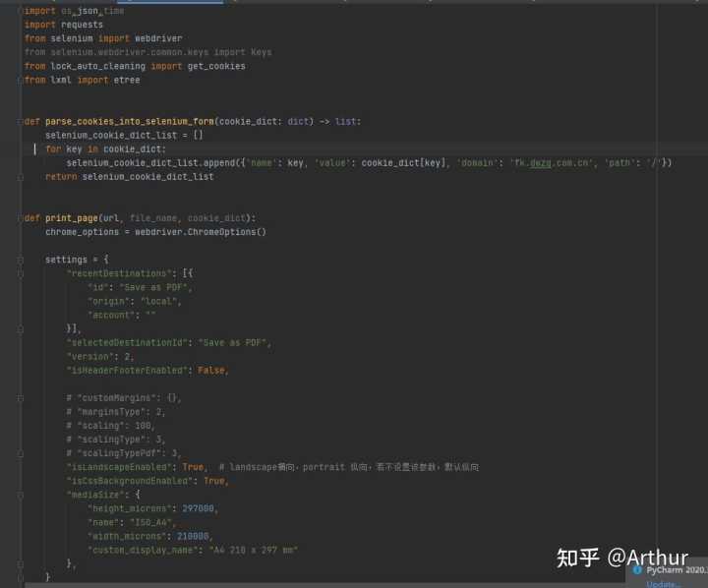Click 'selenium_cookie_dict_list = []' assignment line
Screen dimensions: 708x588
[124, 135]
